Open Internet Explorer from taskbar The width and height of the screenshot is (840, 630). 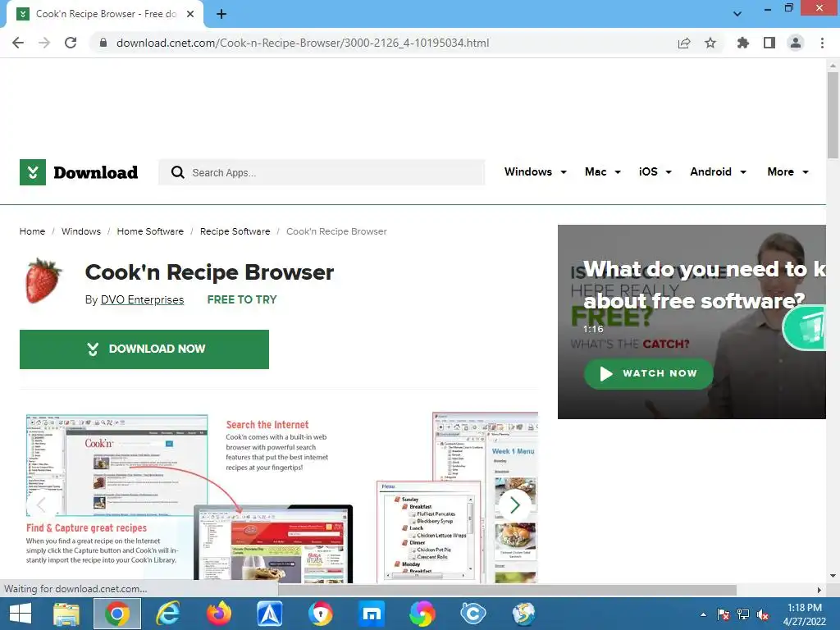167,614
